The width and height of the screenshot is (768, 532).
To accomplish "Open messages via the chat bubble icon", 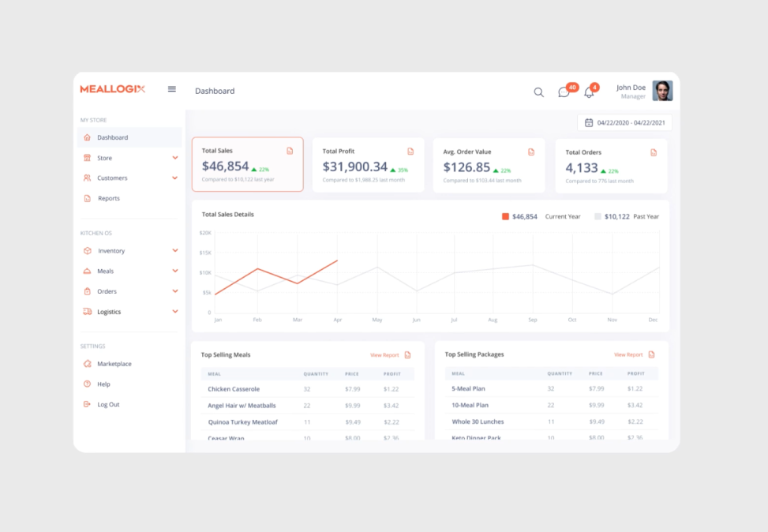I will [x=564, y=92].
